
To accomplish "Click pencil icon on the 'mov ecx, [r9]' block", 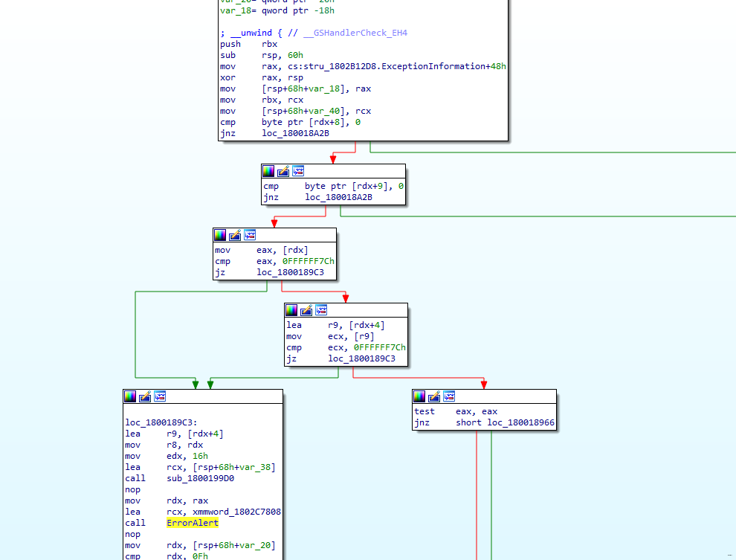I will pos(306,310).
